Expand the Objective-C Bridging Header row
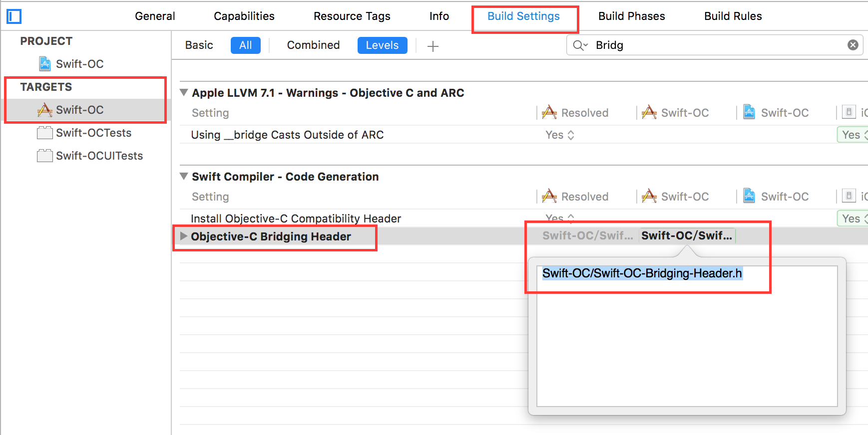This screenshot has width=868, height=435. tap(183, 236)
